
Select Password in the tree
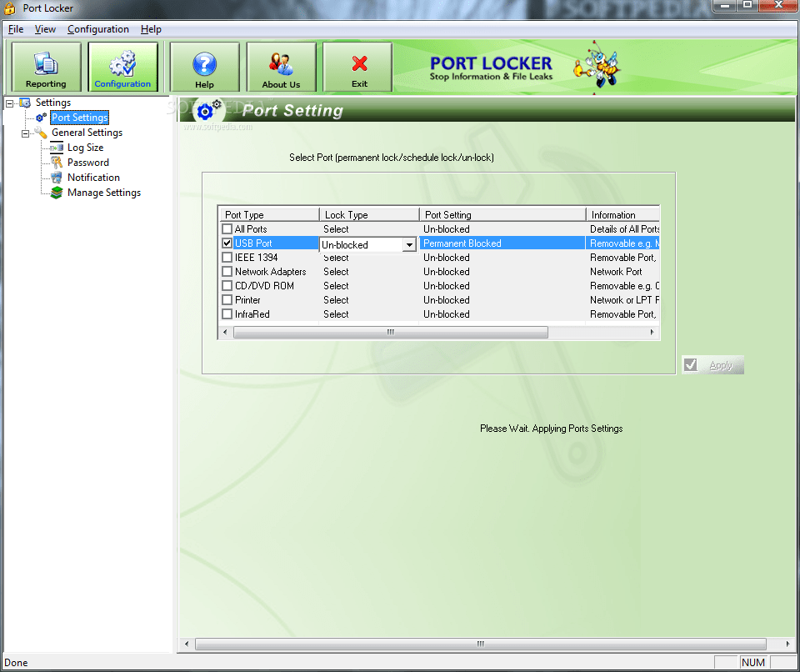(x=87, y=163)
